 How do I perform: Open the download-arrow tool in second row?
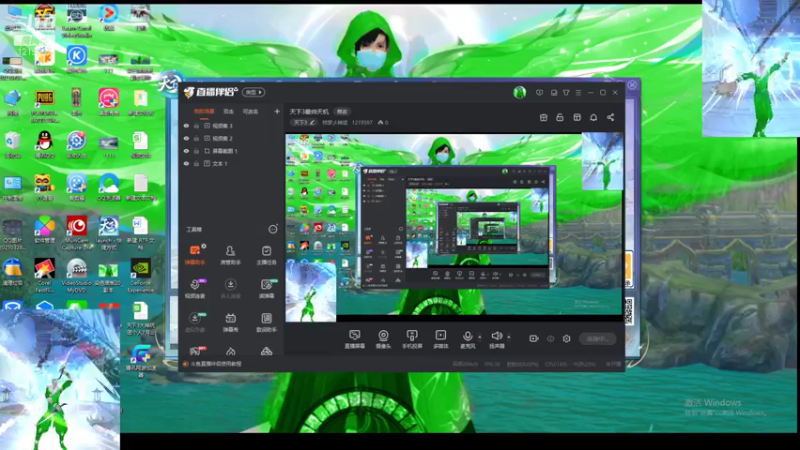(x=230, y=288)
